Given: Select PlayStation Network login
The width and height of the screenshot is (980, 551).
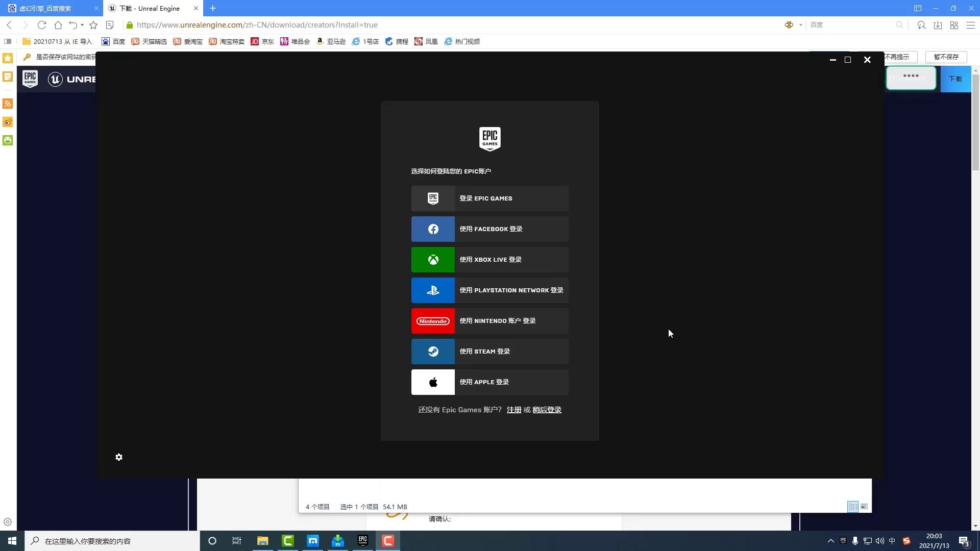Looking at the screenshot, I should click(x=489, y=290).
